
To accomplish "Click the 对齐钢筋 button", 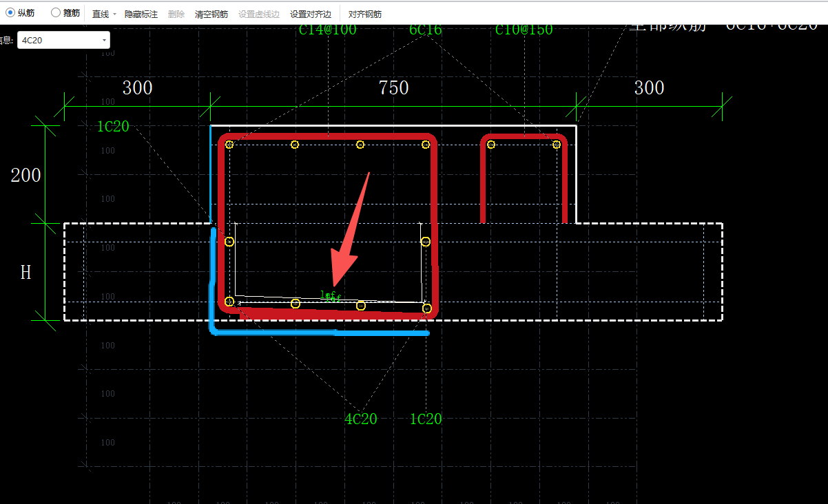I will point(365,14).
